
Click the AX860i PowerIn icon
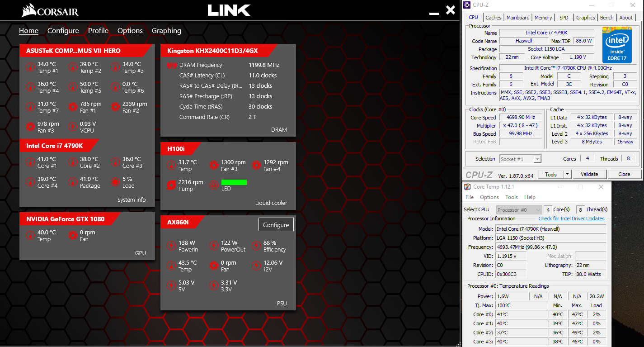171,246
